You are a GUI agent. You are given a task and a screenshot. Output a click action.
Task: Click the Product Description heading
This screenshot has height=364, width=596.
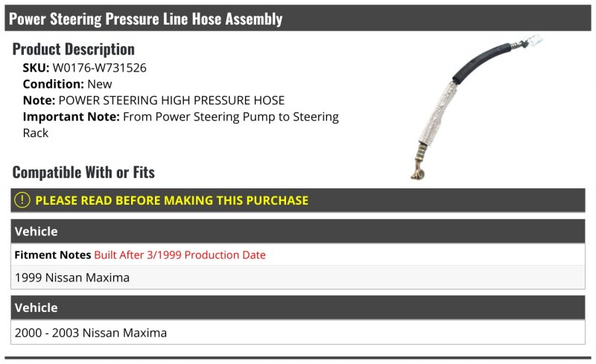click(x=73, y=49)
